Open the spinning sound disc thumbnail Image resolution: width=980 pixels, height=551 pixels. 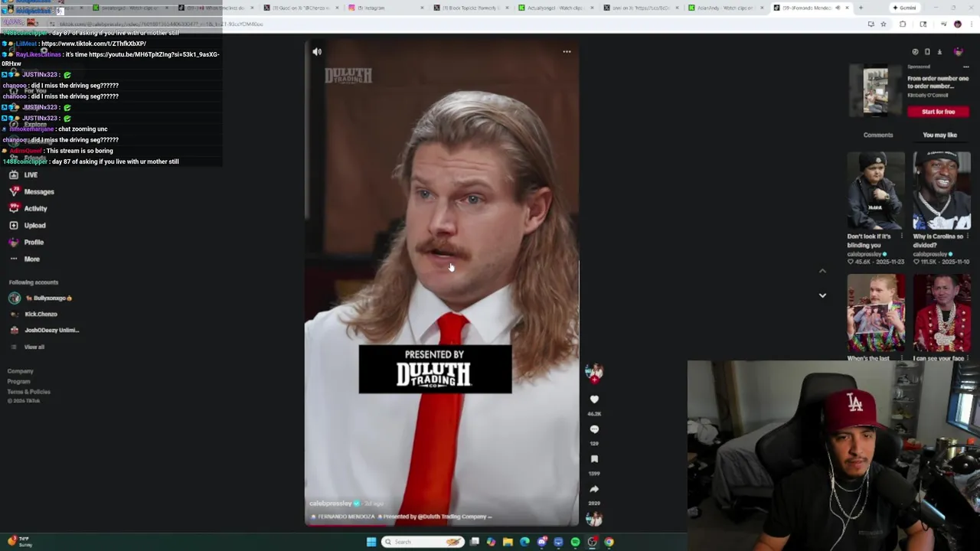click(x=594, y=519)
